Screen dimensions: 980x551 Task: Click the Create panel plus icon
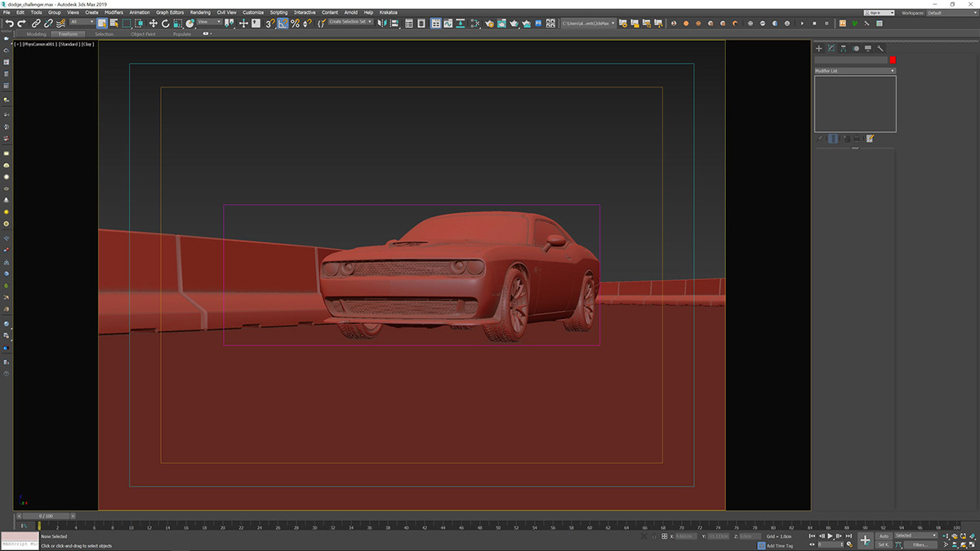(818, 48)
